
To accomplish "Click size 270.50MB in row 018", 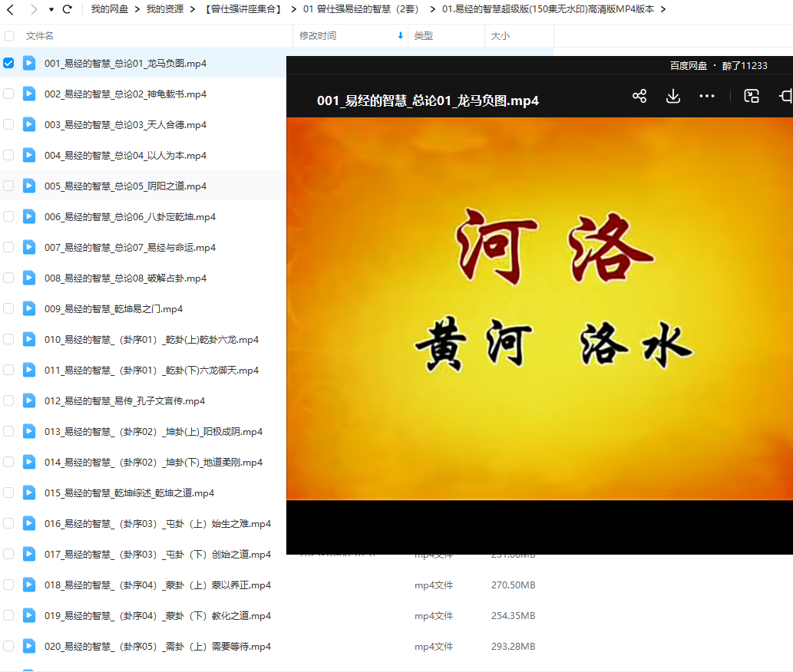I will pyautogui.click(x=513, y=585).
